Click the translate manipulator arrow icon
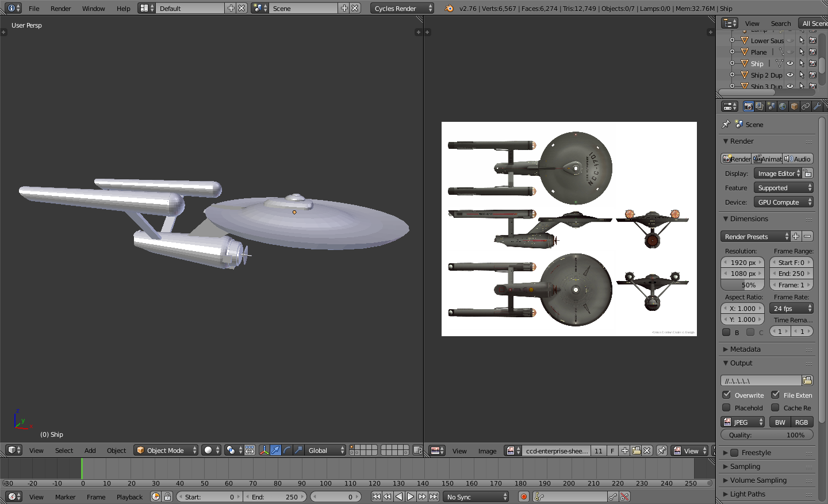 pos(276,450)
